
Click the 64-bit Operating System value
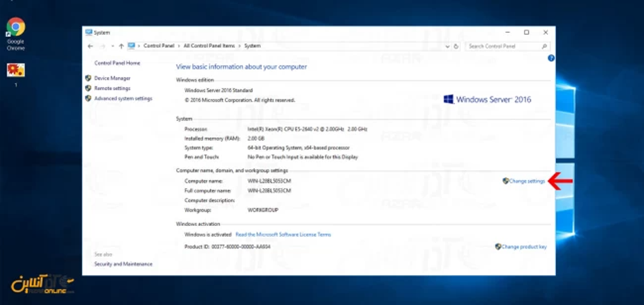point(299,147)
